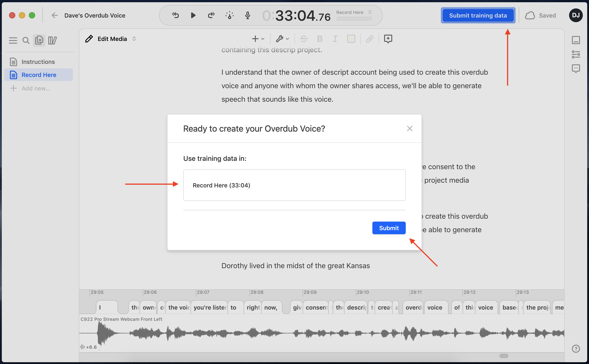This screenshot has width=589, height=364.
Task: Open the hamburger sidebar menu
Action: (13, 40)
